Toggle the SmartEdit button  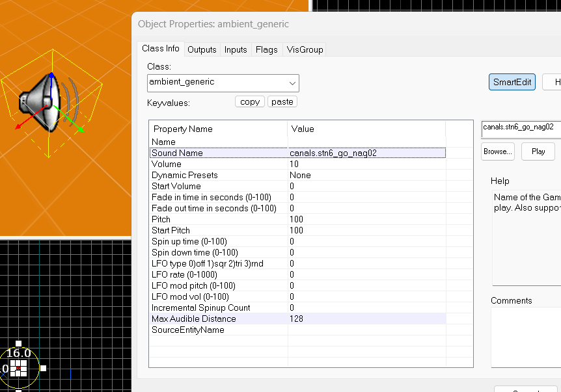click(x=512, y=82)
